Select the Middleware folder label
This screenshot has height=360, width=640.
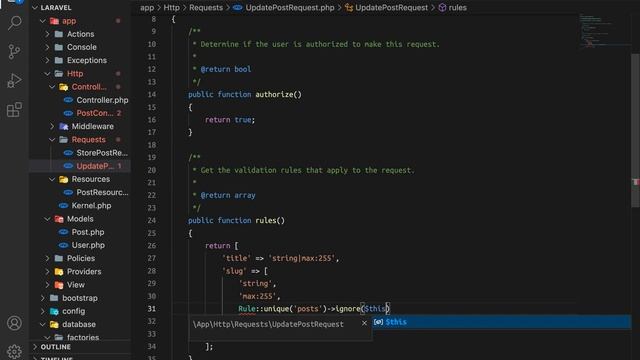coord(93,127)
